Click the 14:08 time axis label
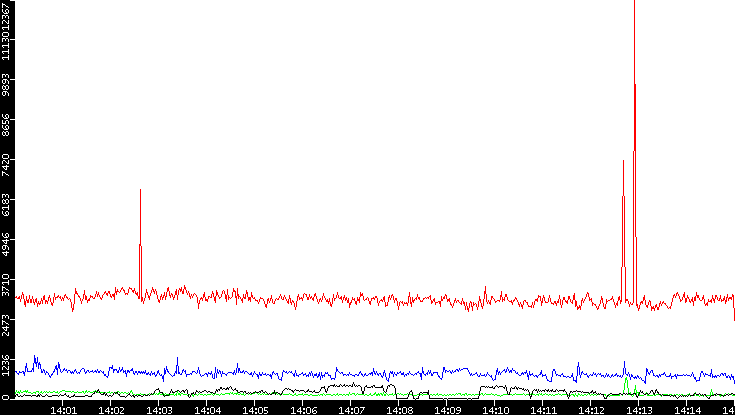Image resolution: width=735 pixels, height=415 pixels. pyautogui.click(x=398, y=410)
